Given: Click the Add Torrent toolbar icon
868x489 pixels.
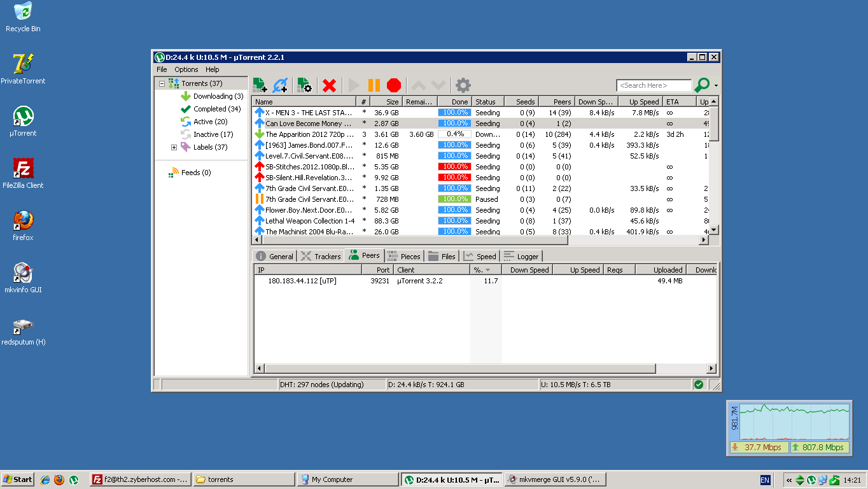Looking at the screenshot, I should pos(260,85).
